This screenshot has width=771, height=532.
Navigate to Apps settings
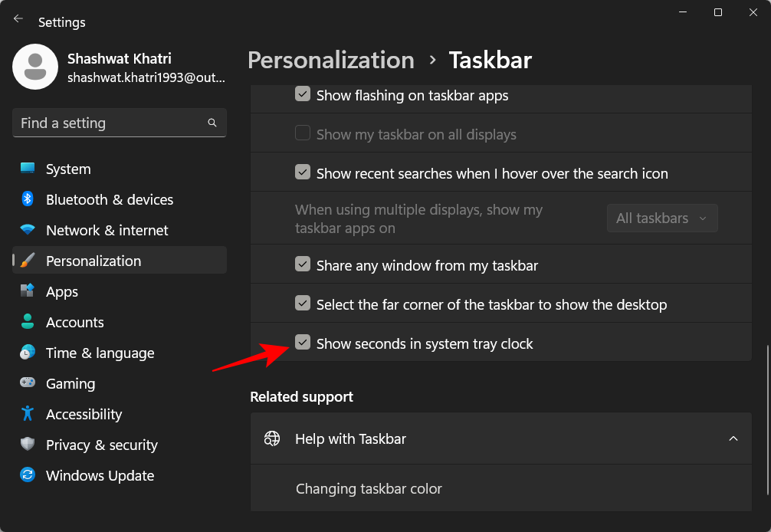[61, 291]
